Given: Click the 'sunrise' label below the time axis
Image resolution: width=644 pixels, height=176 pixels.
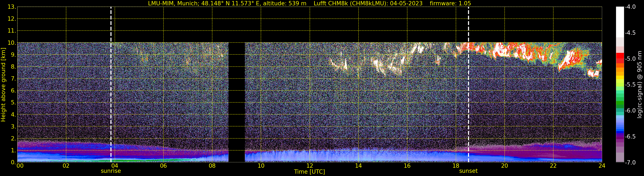Looking at the screenshot, I should point(111,171).
